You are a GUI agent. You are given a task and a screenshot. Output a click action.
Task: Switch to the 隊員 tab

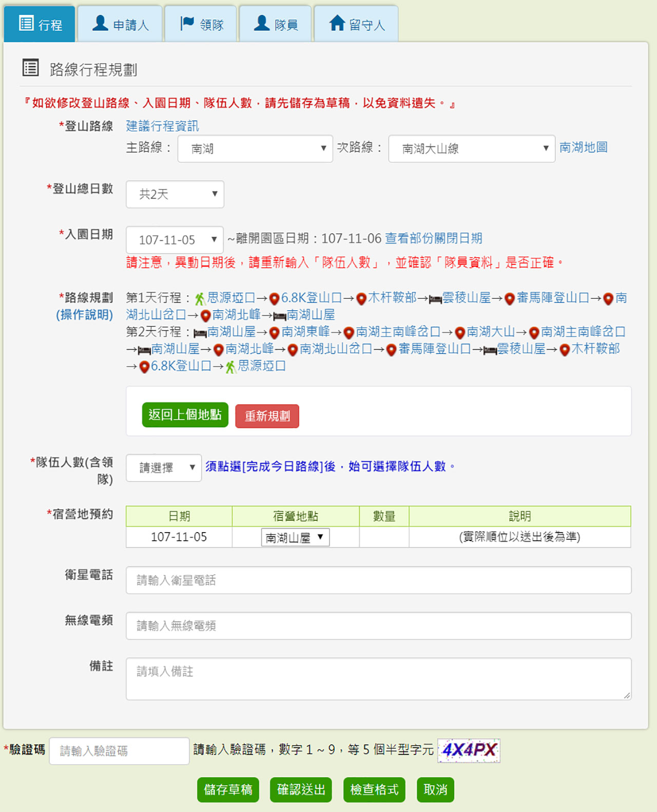(276, 24)
